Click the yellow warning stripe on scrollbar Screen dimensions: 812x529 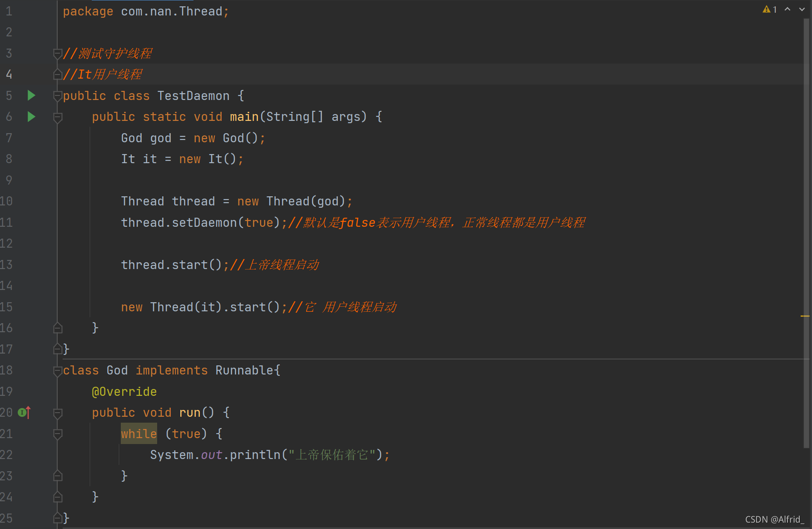click(x=805, y=316)
